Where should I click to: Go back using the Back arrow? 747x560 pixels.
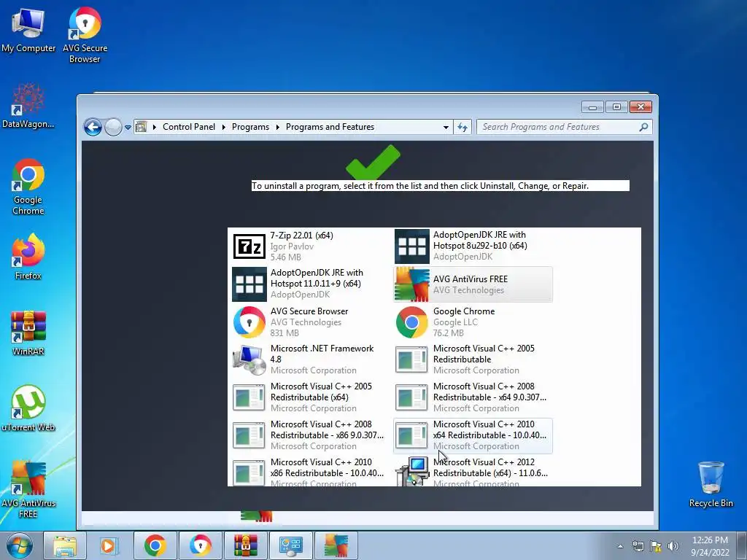[x=93, y=127]
